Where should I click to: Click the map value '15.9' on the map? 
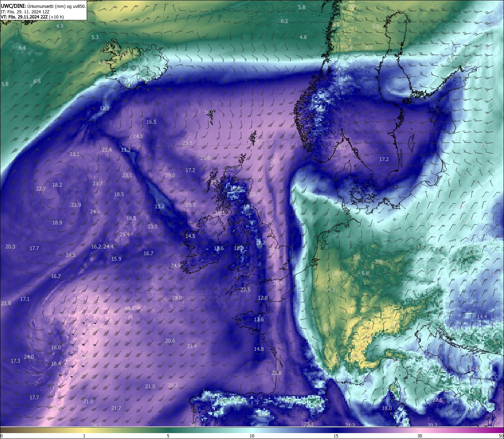[x=116, y=259]
